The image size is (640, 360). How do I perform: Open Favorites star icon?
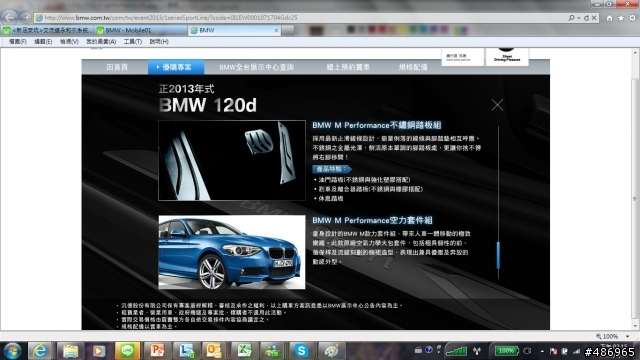click(621, 18)
